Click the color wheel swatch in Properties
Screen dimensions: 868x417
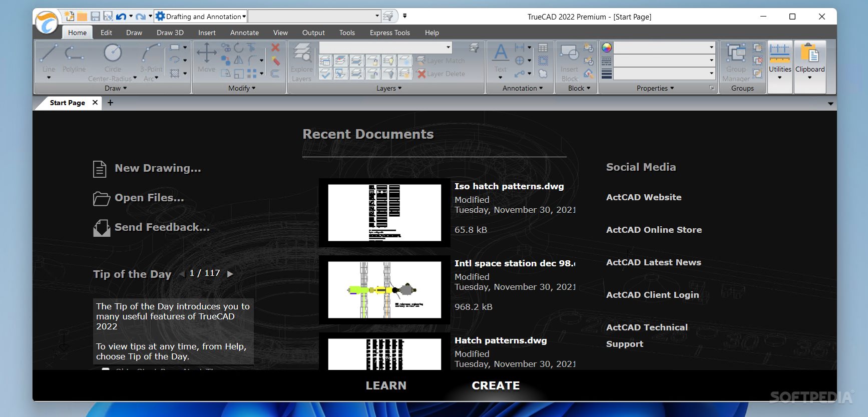click(x=607, y=48)
